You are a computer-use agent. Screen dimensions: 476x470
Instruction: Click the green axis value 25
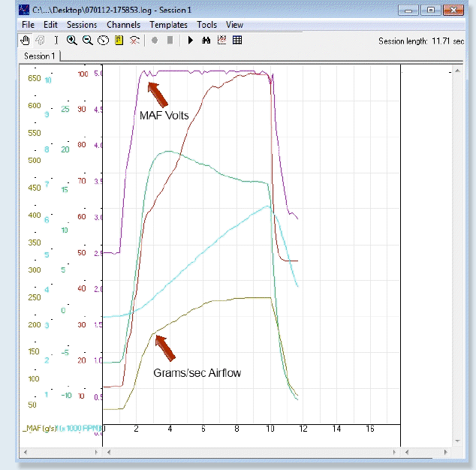point(65,110)
